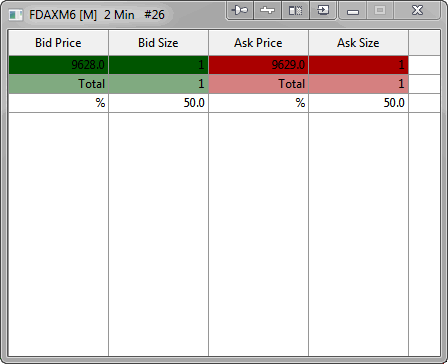Screen dimensions: 448x364
Task: Click the first plug-shaped link icon in title bar
Action: 240,10
